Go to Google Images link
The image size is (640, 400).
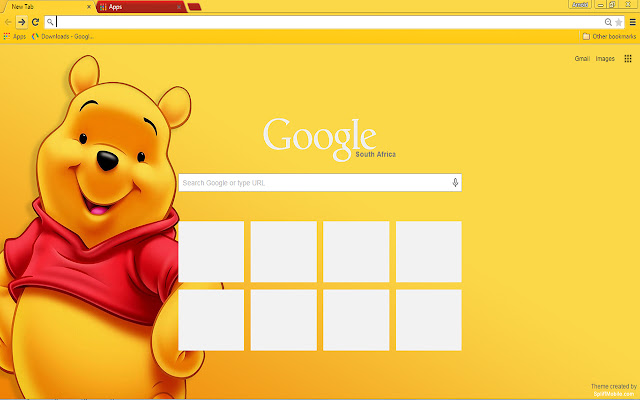pos(605,59)
